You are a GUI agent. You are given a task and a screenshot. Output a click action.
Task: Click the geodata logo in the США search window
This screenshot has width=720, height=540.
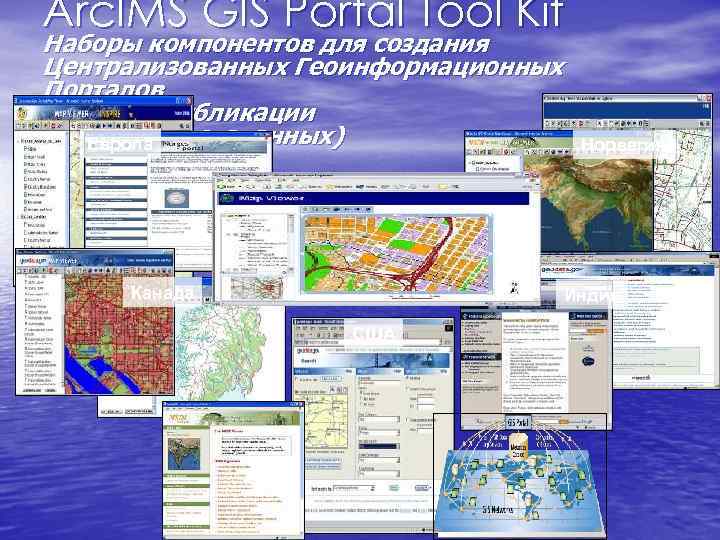[307, 351]
